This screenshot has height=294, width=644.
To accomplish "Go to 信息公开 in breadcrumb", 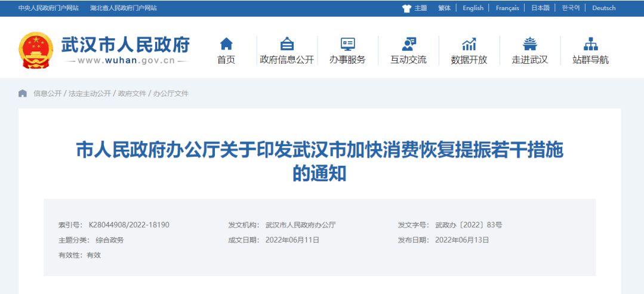I will 47,94.
